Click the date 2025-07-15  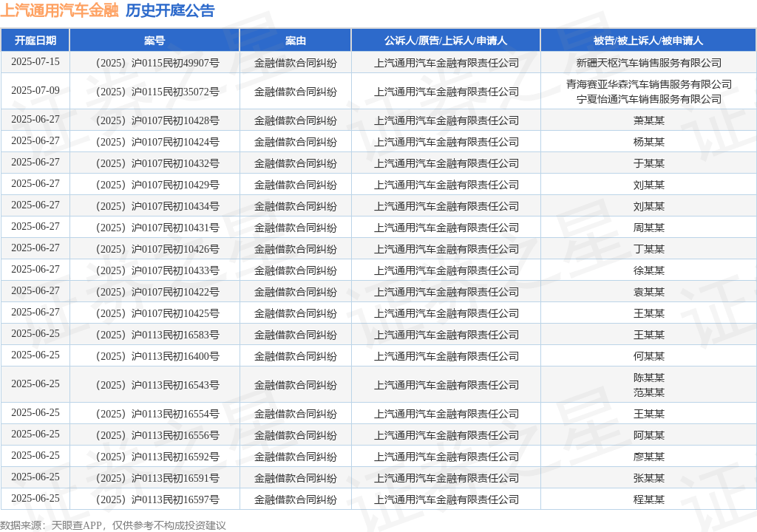[35, 62]
